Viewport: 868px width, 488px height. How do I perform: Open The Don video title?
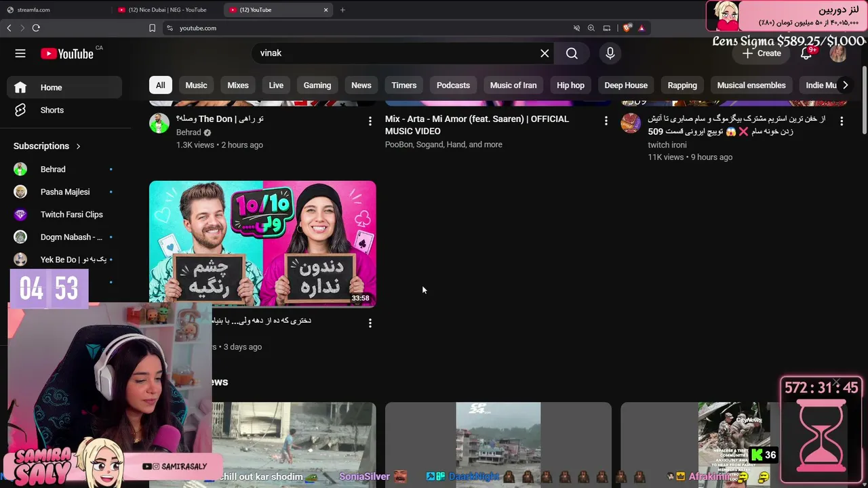[x=220, y=119]
